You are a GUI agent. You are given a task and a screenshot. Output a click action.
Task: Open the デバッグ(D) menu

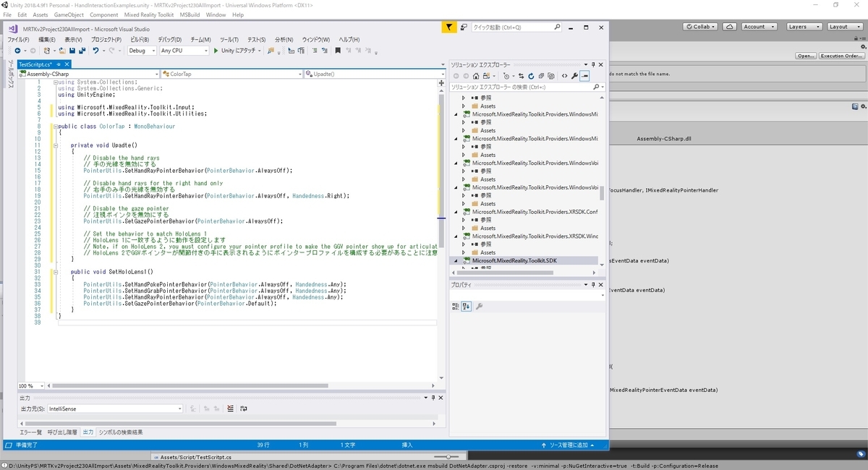point(170,39)
